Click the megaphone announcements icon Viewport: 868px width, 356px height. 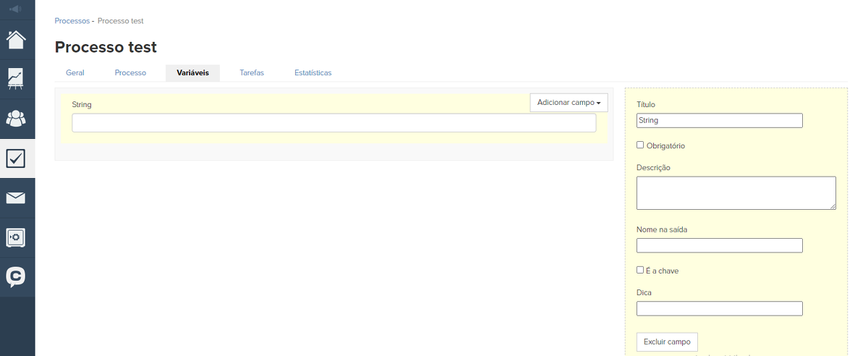point(16,9)
